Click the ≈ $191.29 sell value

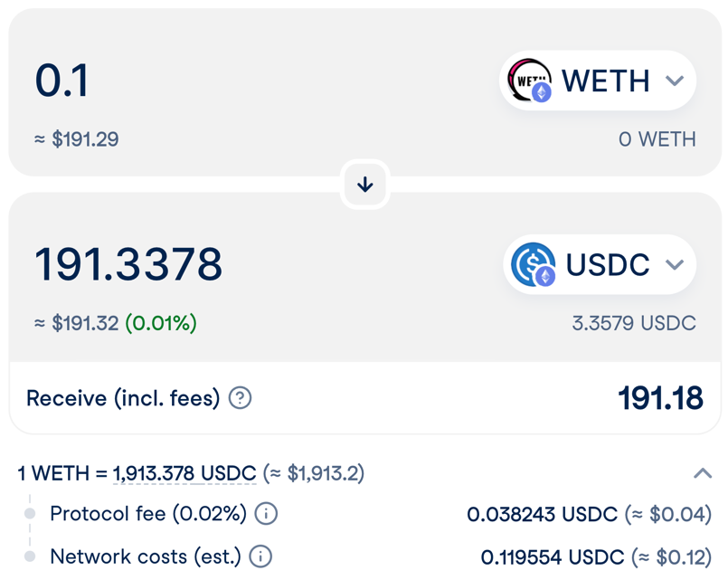pos(77,139)
